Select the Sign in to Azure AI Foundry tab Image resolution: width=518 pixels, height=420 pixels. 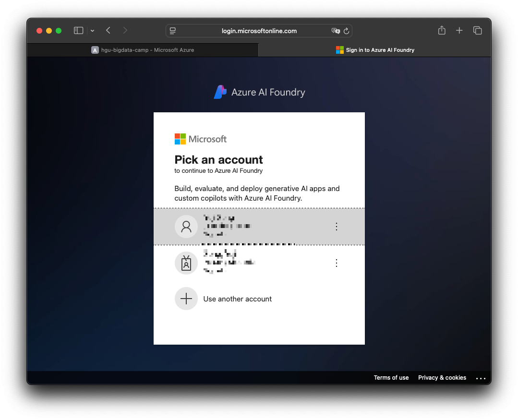click(x=375, y=50)
